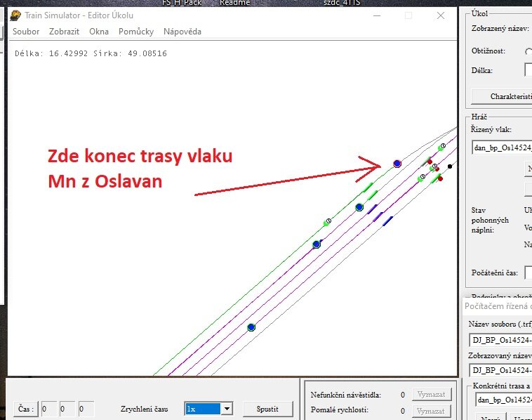Select blue marker just below the lone clock marker

(317, 244)
